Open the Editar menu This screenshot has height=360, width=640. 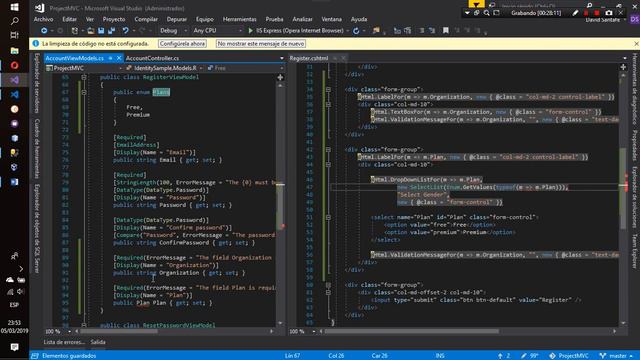click(69, 19)
